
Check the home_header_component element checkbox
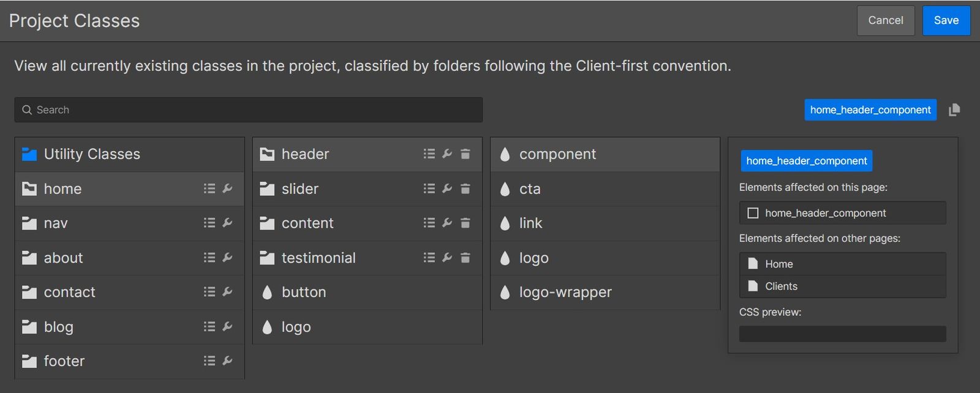(x=753, y=213)
